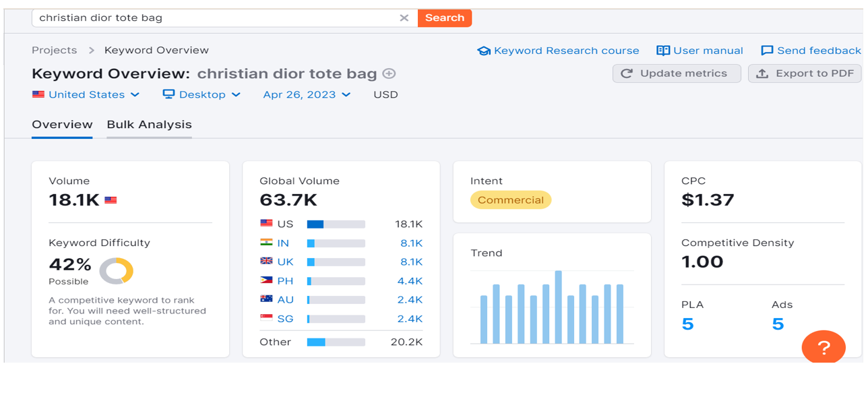Click the Philippines flag in Global Volume

point(266,280)
